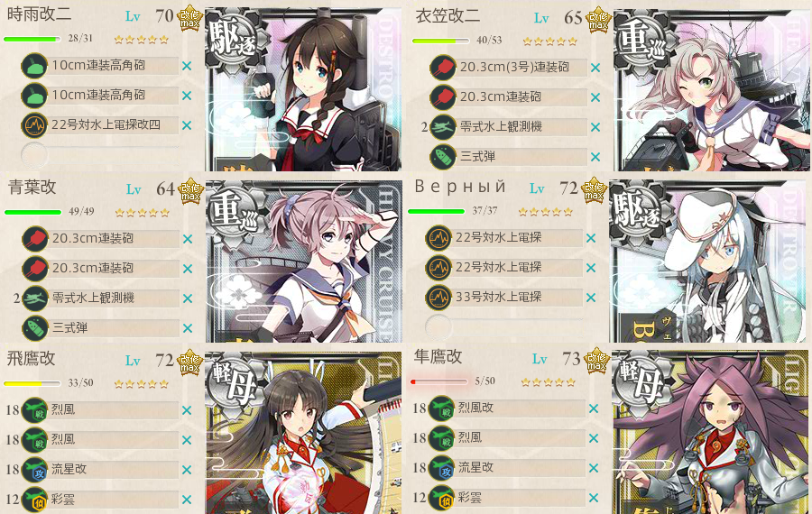The height and width of the screenshot is (514, 812).
Task: Click the red HP bar of 隼鷹改
Action: coord(438,382)
